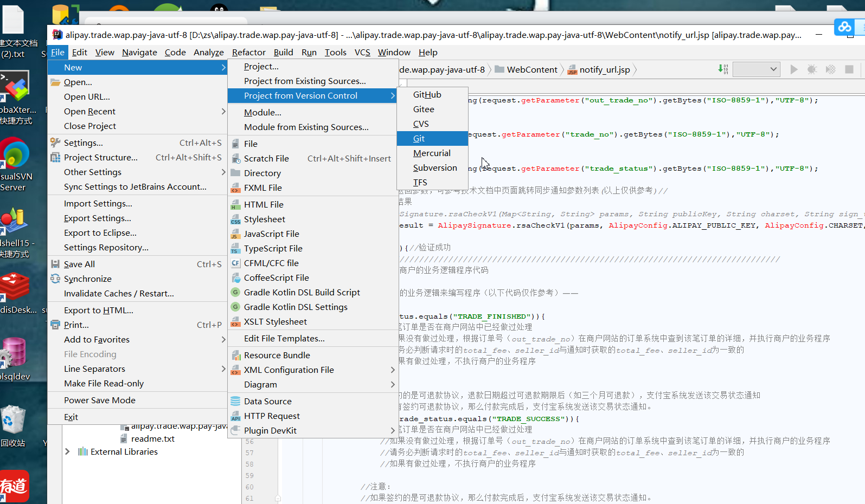865x504 pixels.
Task: Click the Stop square icon in toolbar
Action: click(x=849, y=69)
